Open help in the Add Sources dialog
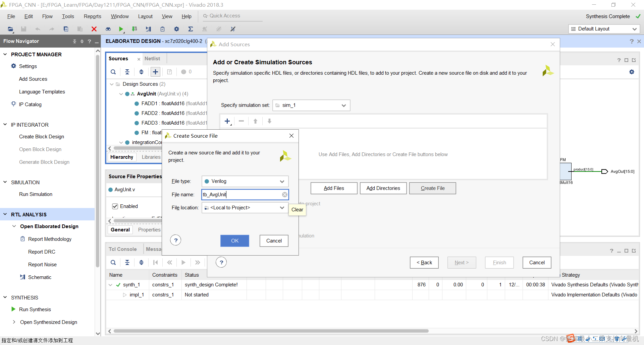This screenshot has height=345, width=644. (221, 262)
